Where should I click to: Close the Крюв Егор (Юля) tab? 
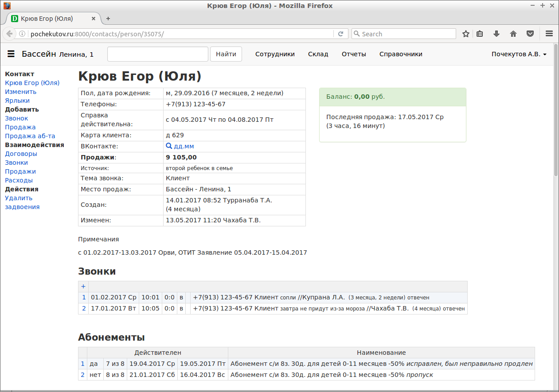pyautogui.click(x=94, y=19)
